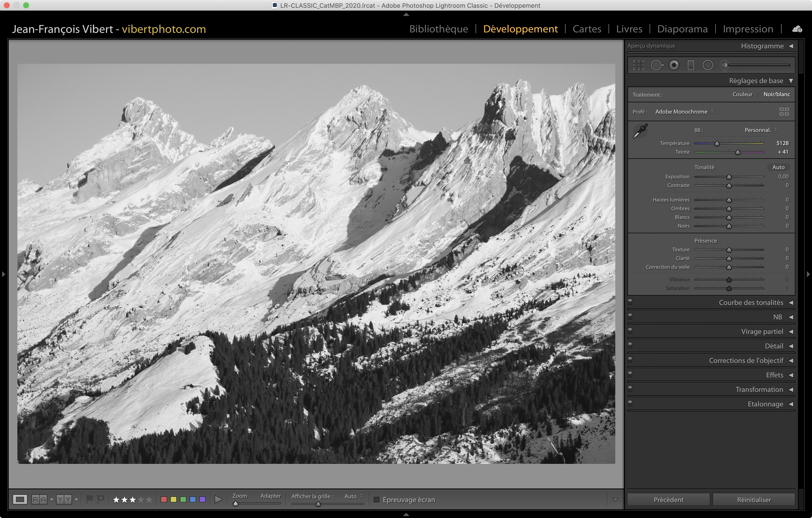Choose the Radial Filter tool
812x518 pixels.
click(707, 65)
